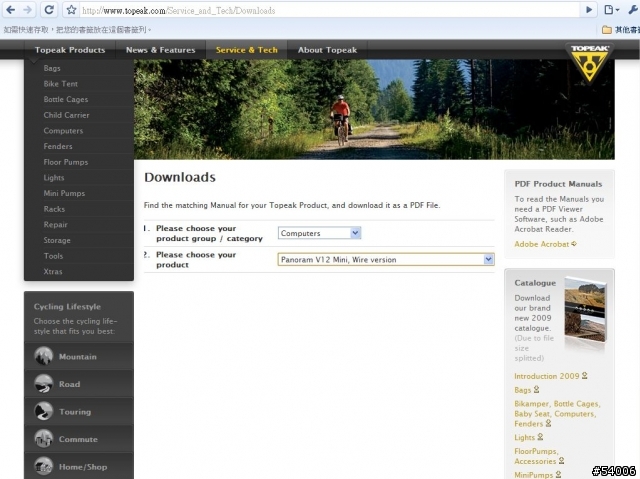
Task: Open the Topeak Products menu
Action: tap(70, 50)
